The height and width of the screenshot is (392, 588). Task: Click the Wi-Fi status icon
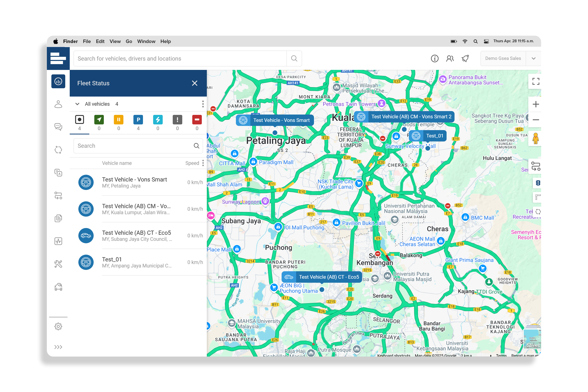pyautogui.click(x=465, y=41)
